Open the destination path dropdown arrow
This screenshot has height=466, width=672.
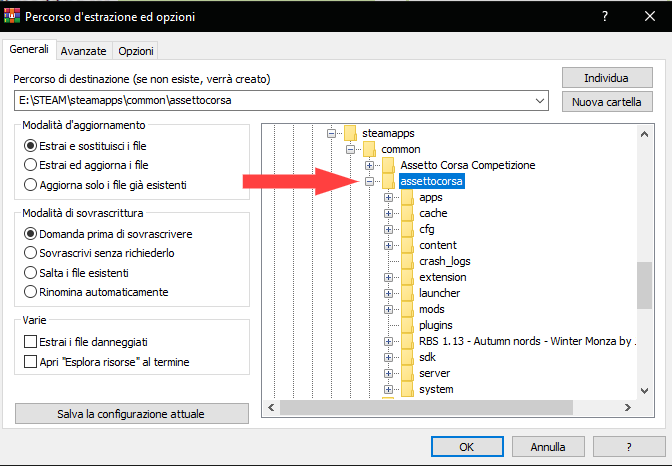pos(541,101)
